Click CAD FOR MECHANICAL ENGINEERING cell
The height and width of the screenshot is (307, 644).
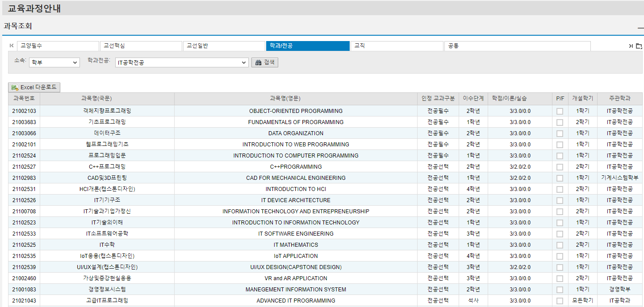296,178
